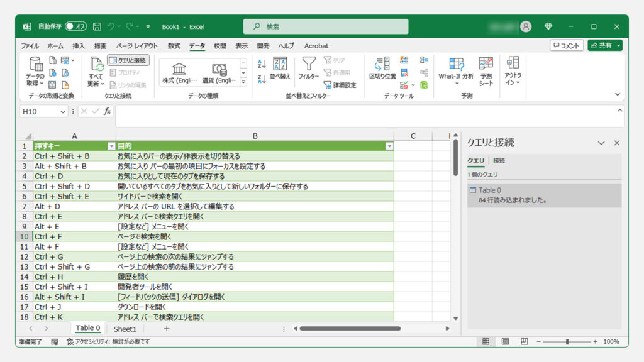The image size is (644, 362).
Task: Toggle the Queries & Connections (クエリと接続) pane button
Action: tap(128, 60)
